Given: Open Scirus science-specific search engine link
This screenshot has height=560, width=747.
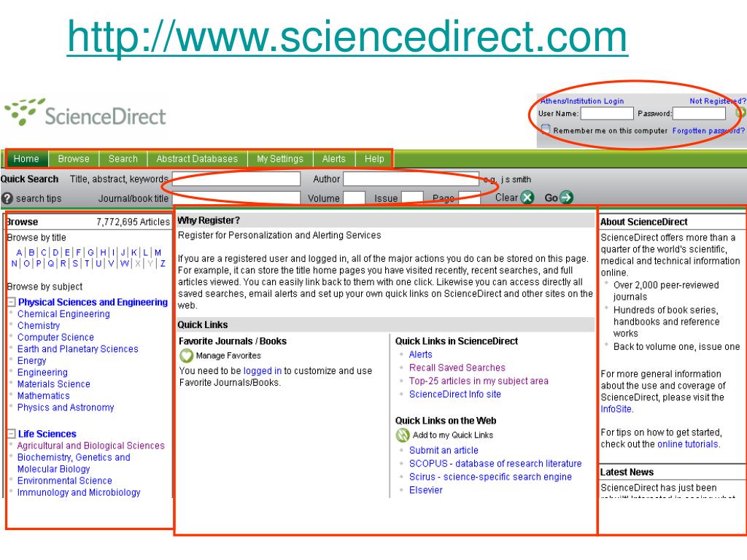Looking at the screenshot, I should pos(490,477).
